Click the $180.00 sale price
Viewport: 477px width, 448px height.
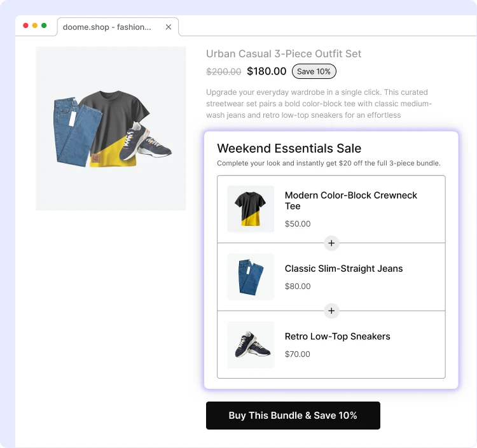(x=266, y=71)
